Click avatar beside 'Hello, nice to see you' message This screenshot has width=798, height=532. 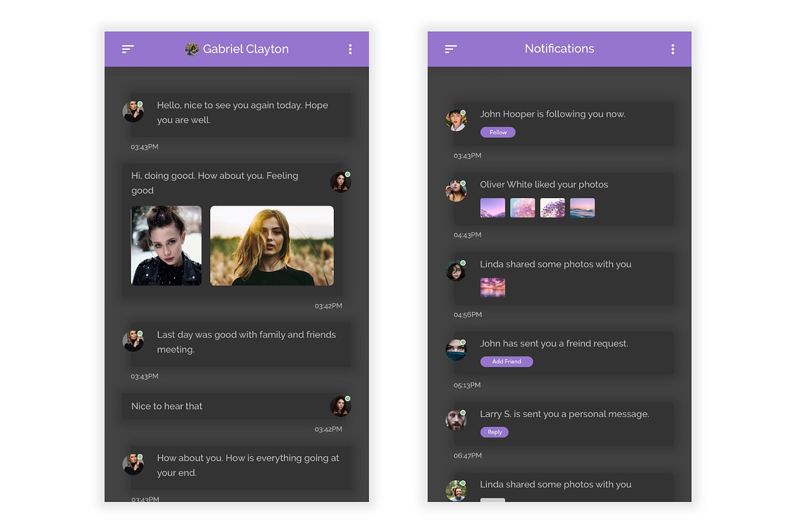[133, 111]
